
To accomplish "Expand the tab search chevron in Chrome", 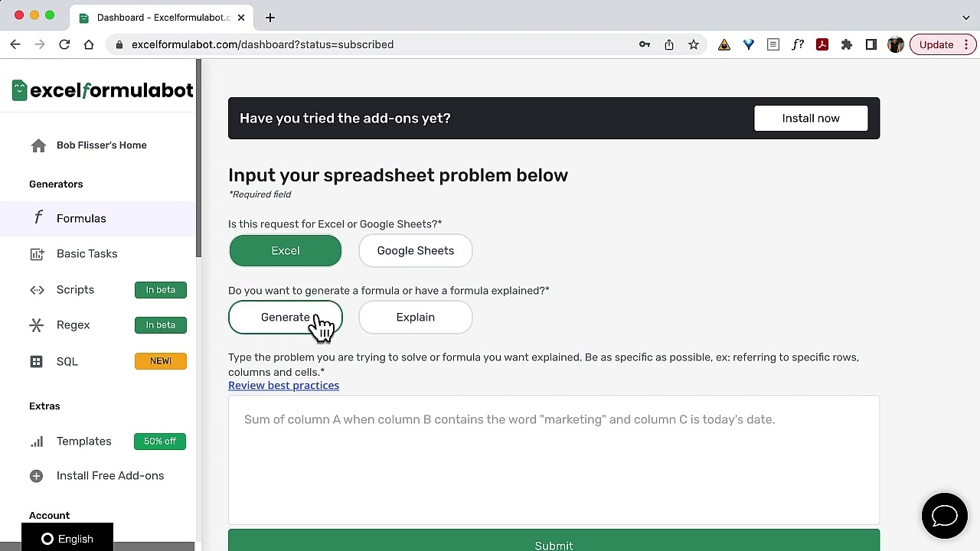I will pyautogui.click(x=966, y=18).
